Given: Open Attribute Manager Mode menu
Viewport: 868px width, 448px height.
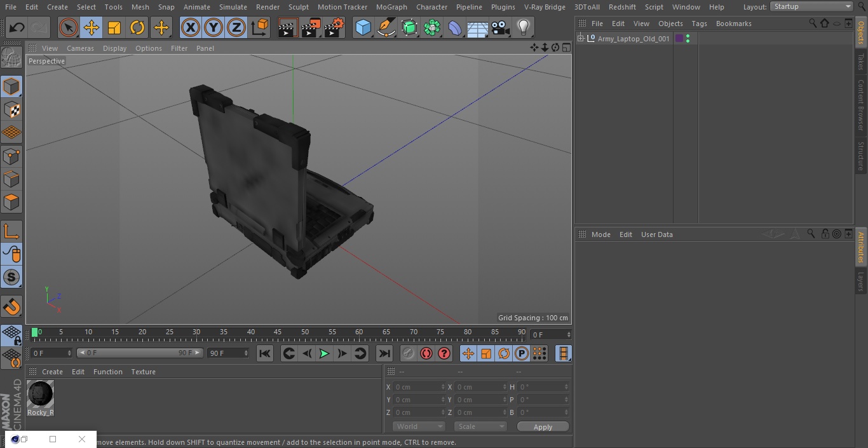Looking at the screenshot, I should (x=601, y=234).
